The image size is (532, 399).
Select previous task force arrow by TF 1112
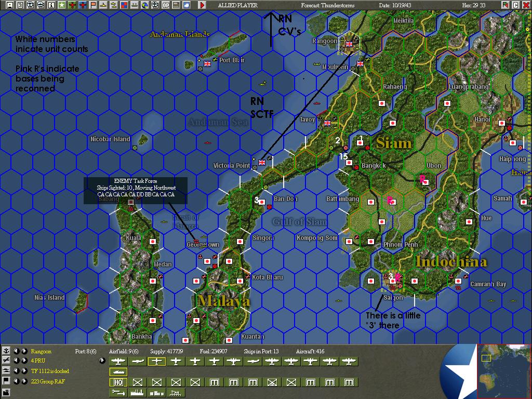pyautogui.click(x=16, y=371)
